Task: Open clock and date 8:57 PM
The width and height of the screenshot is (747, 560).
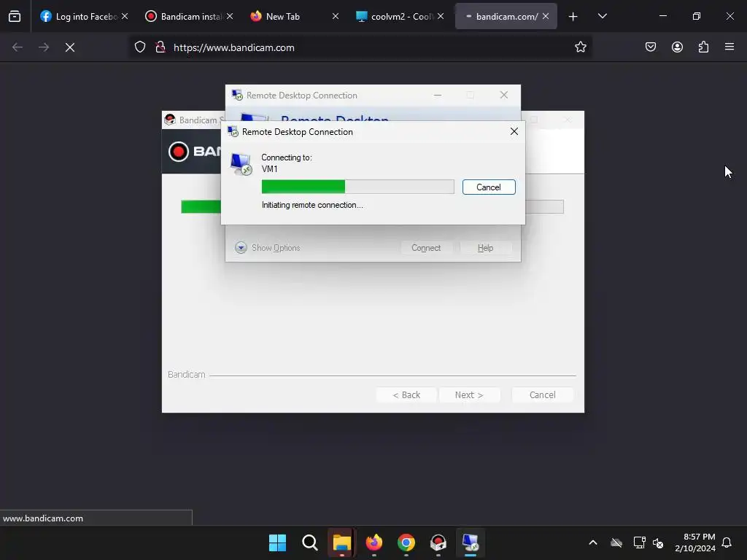Action: tap(694, 542)
